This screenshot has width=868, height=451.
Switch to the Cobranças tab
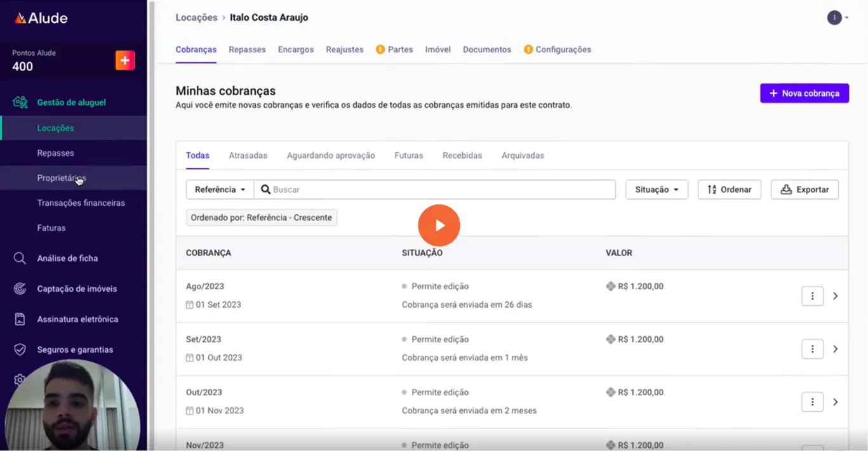[x=196, y=49]
